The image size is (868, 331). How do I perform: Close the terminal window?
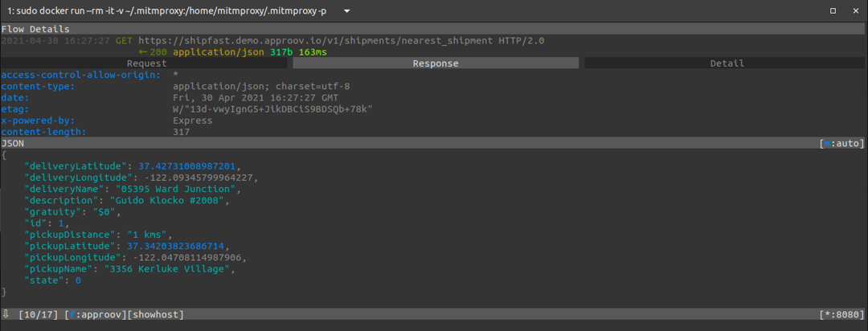point(855,11)
